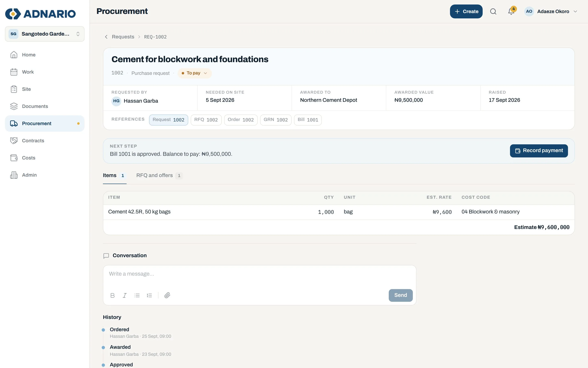Focus the Write a message field
The width and height of the screenshot is (588, 368).
click(x=259, y=276)
